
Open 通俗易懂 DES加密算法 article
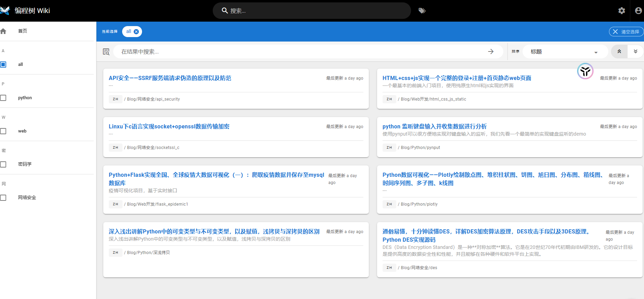pyautogui.click(x=487, y=235)
